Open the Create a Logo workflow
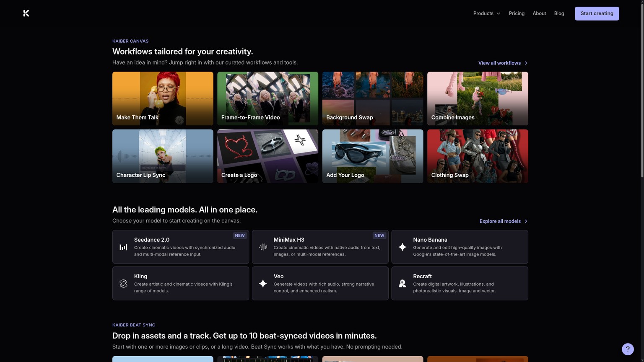 coord(267,156)
